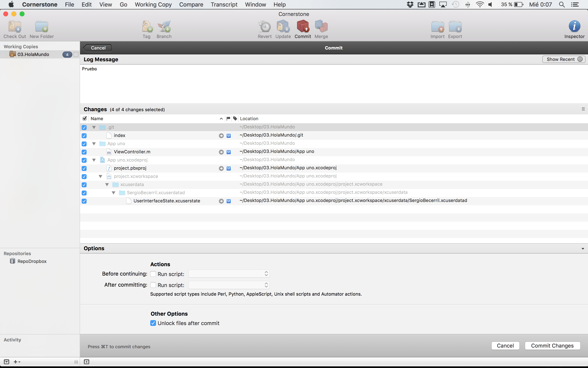Select the RepoDropbox repository
This screenshot has width=588, height=368.
tap(32, 261)
